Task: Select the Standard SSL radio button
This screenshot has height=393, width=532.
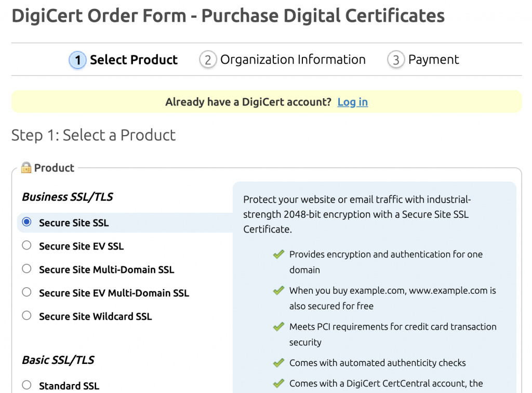Action: point(26,385)
